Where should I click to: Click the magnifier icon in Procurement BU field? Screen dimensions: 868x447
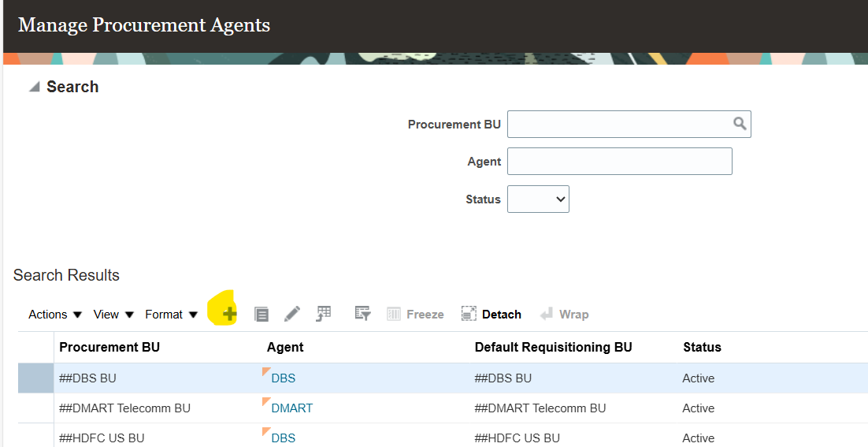740,124
